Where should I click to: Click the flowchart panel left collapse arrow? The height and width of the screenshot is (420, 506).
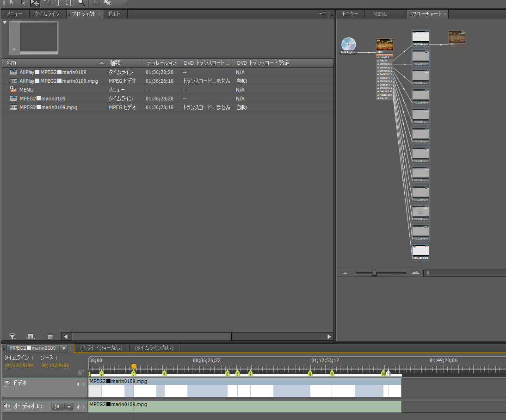coord(427,273)
